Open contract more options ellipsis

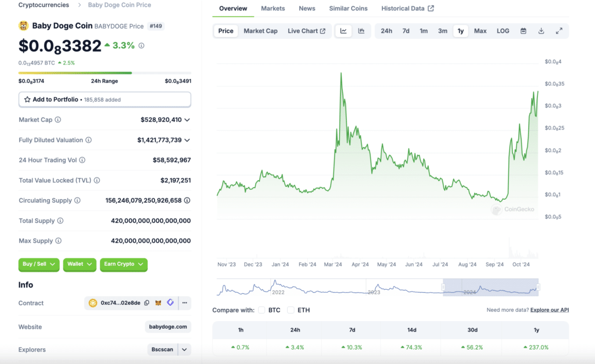185,302
